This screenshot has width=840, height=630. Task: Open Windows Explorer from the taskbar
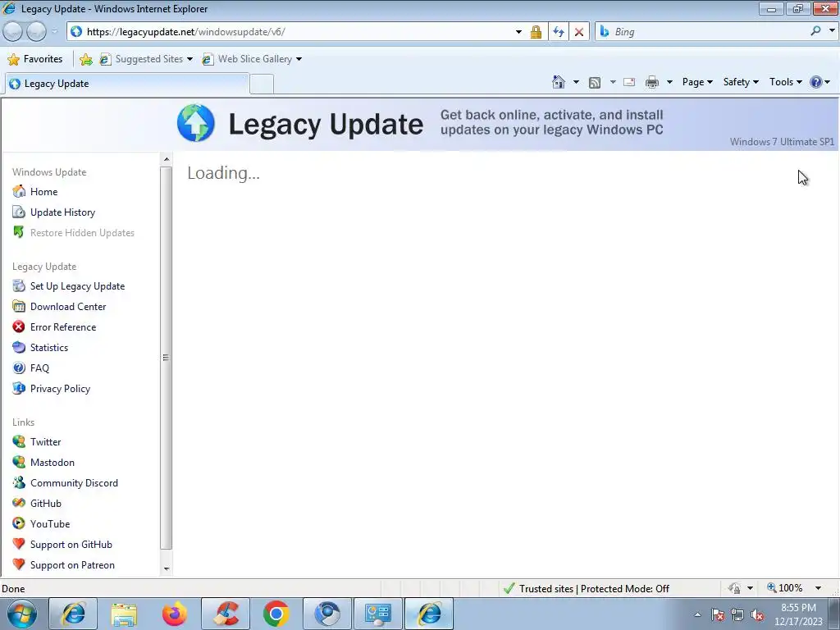point(125,614)
